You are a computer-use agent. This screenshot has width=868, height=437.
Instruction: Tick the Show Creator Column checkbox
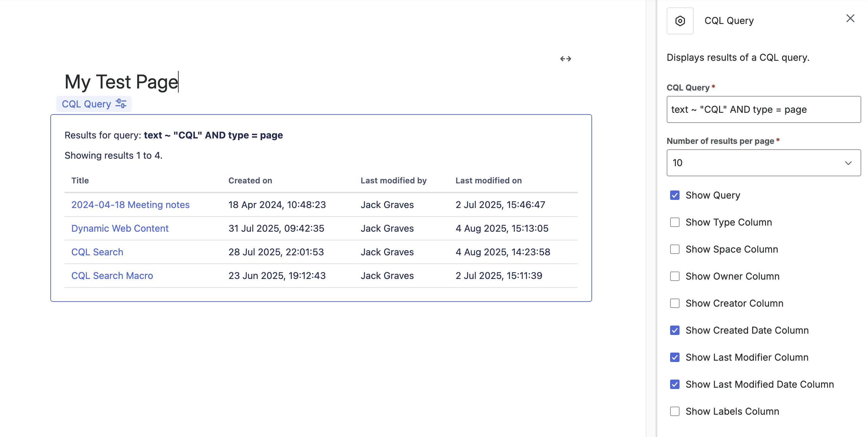point(674,303)
